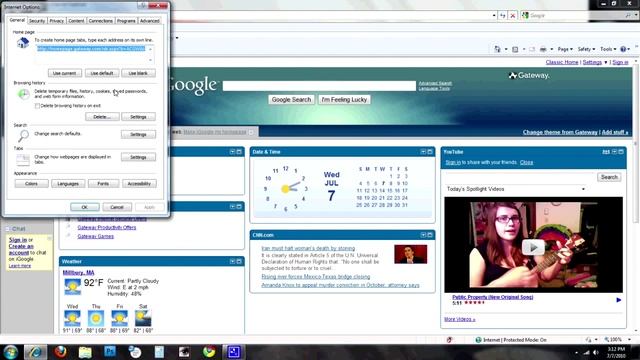Open the iGoogle Settings dropdown arrow
The image size is (640, 360).
606,62
